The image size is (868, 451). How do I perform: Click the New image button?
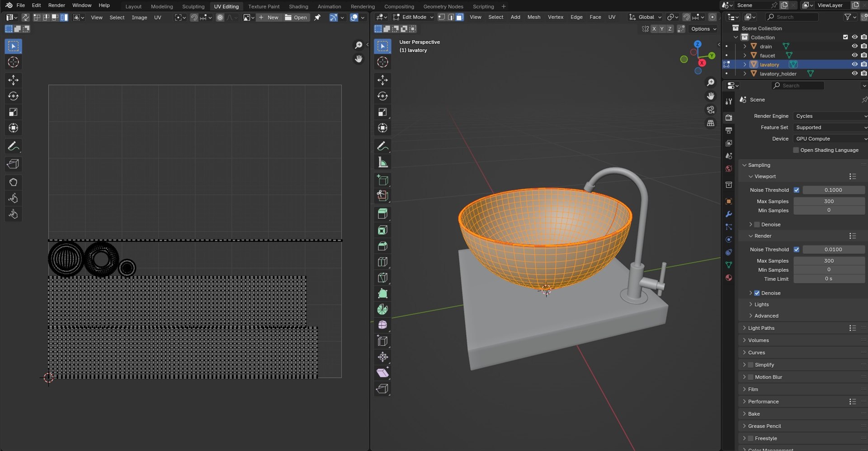pos(269,18)
